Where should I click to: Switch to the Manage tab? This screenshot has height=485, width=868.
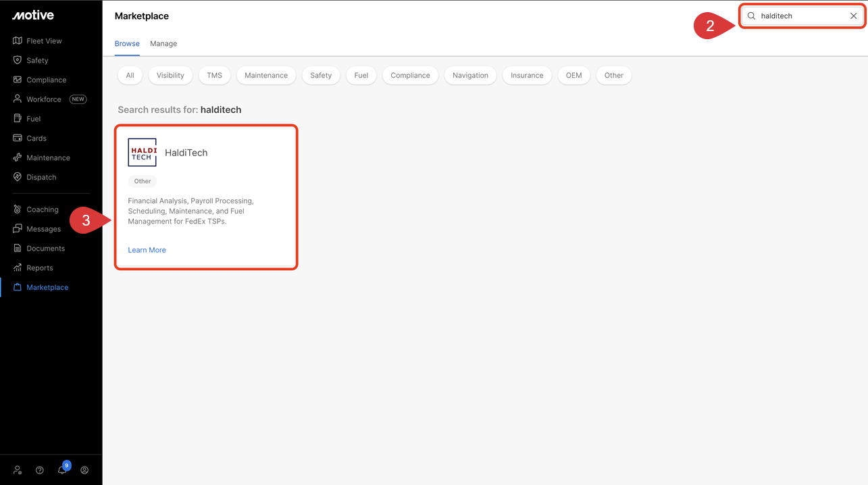click(163, 44)
